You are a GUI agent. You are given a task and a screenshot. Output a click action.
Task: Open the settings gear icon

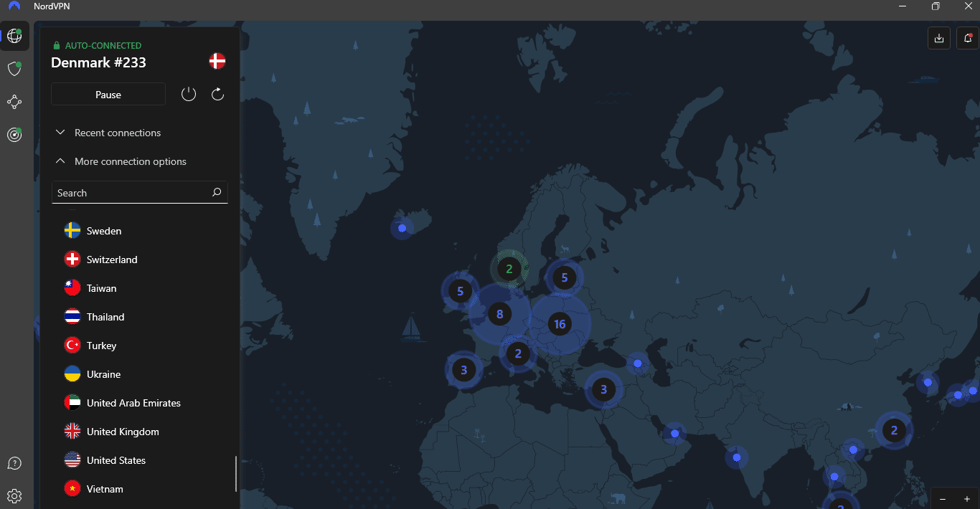point(14,495)
